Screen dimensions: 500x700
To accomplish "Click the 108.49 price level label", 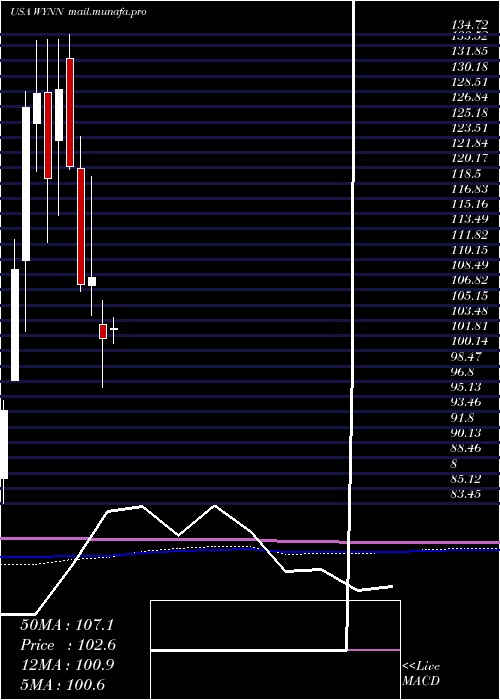I will [472, 265].
